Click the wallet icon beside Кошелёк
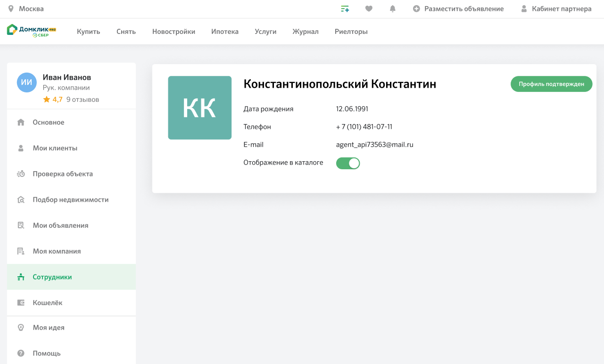 21,303
